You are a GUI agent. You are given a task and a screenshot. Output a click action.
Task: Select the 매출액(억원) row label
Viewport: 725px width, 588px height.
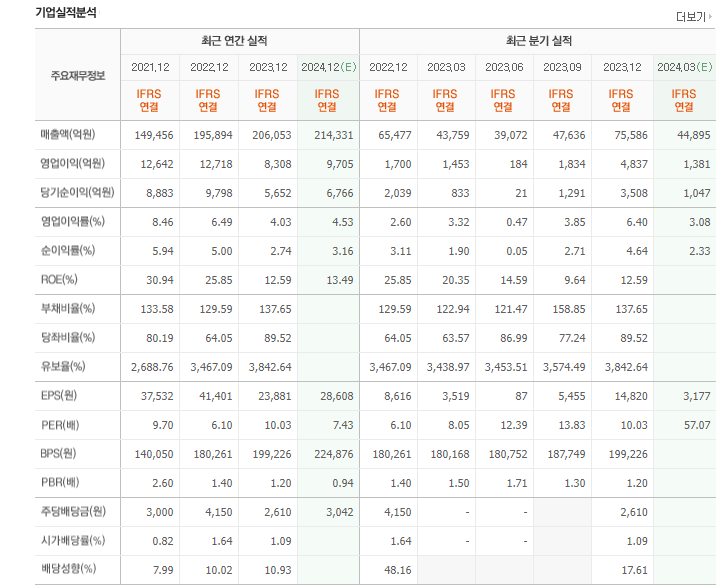68,135
